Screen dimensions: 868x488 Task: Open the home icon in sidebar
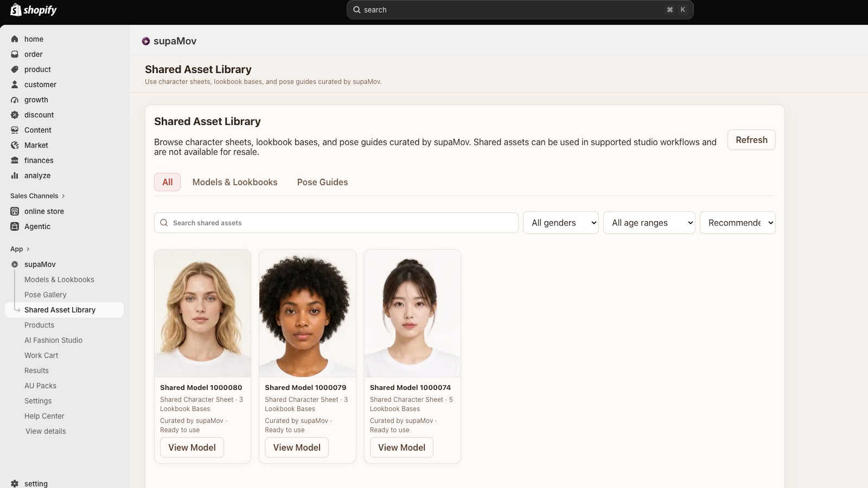(x=15, y=39)
